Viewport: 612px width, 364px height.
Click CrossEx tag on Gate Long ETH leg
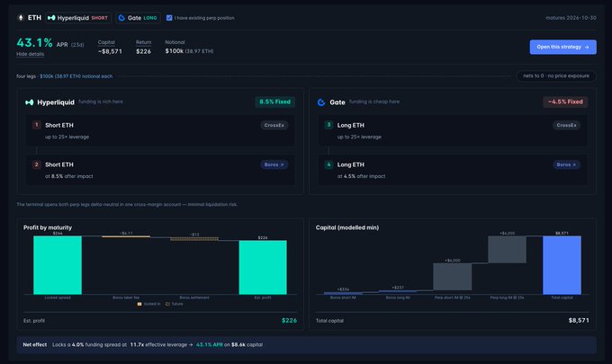coord(566,125)
